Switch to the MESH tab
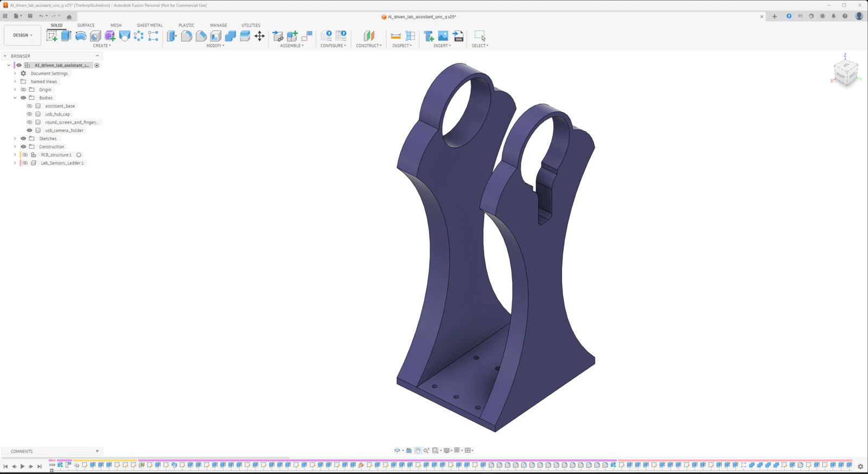The width and height of the screenshot is (868, 474). (116, 25)
